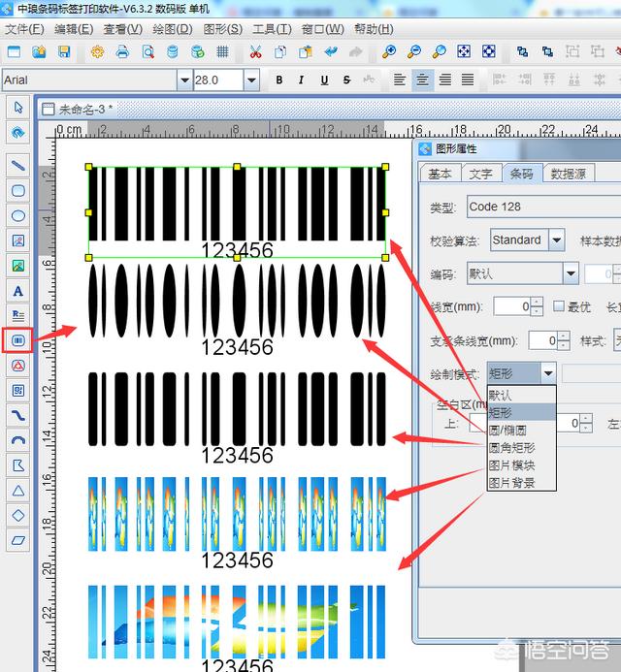The image size is (621, 672).
Task: Click the print icon
Action: [x=122, y=51]
